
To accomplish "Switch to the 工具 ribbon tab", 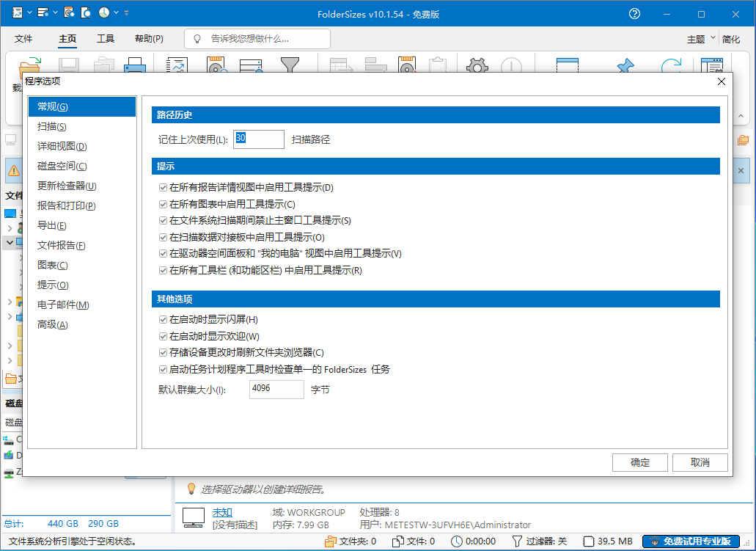I will [105, 39].
